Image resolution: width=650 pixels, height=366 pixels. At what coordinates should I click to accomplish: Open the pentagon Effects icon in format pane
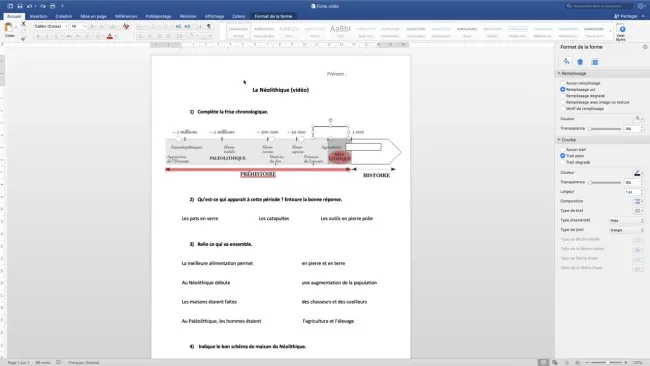580,62
